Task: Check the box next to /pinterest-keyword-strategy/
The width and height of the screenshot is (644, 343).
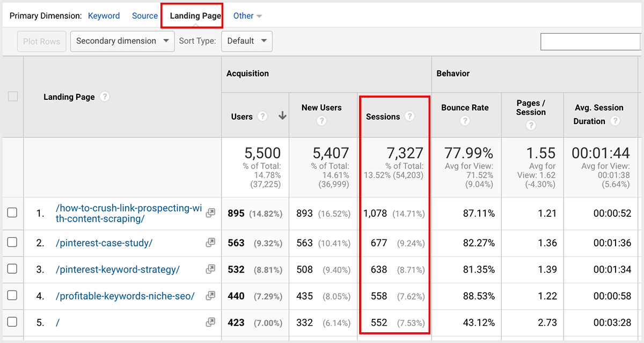Action: pos(12,268)
